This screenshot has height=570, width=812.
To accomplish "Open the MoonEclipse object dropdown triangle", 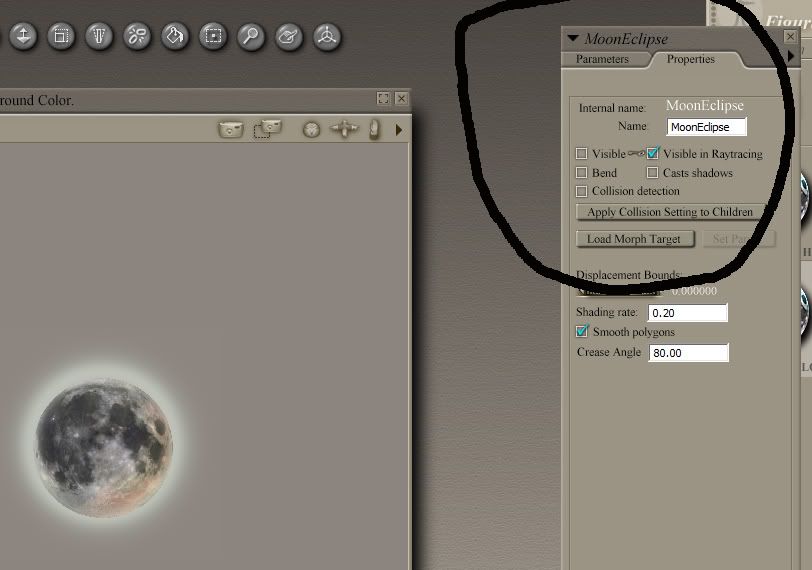I will click(573, 39).
